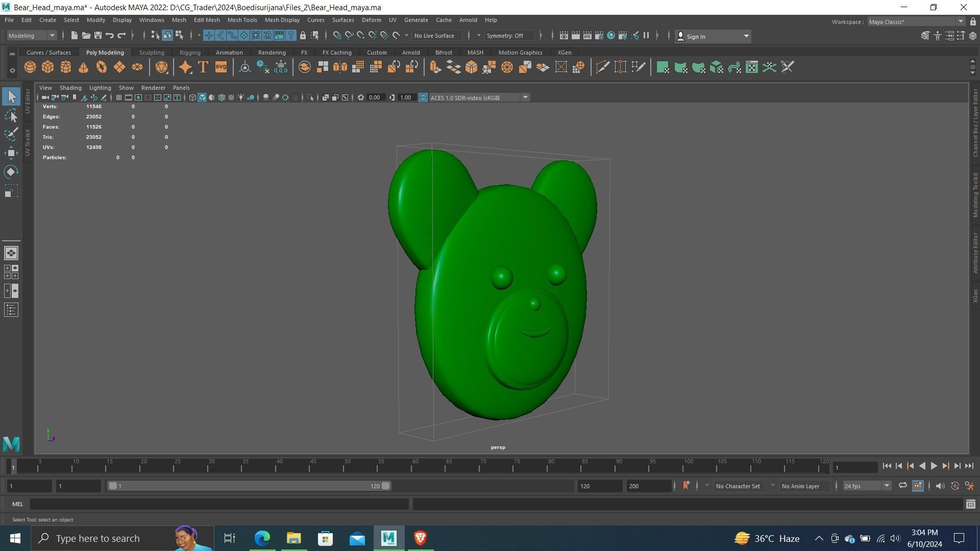The image size is (980, 551).
Task: Click the MEL command line input
Action: (x=219, y=504)
